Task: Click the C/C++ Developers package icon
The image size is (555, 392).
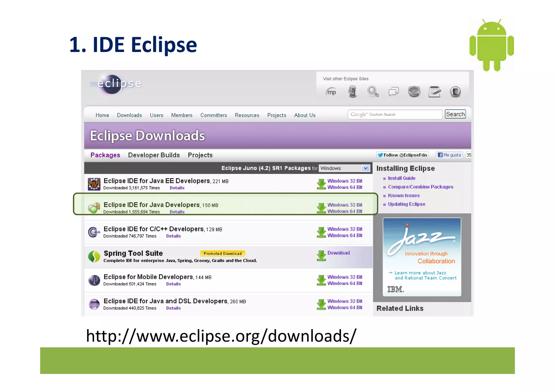Action: (94, 232)
